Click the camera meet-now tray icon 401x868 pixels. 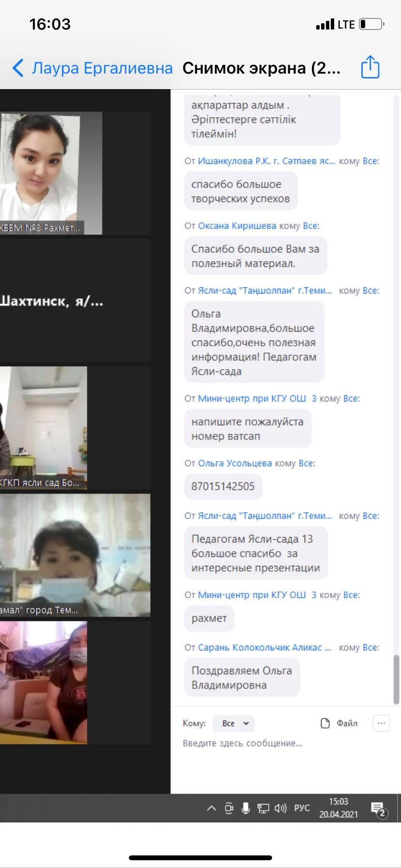pyautogui.click(x=229, y=808)
